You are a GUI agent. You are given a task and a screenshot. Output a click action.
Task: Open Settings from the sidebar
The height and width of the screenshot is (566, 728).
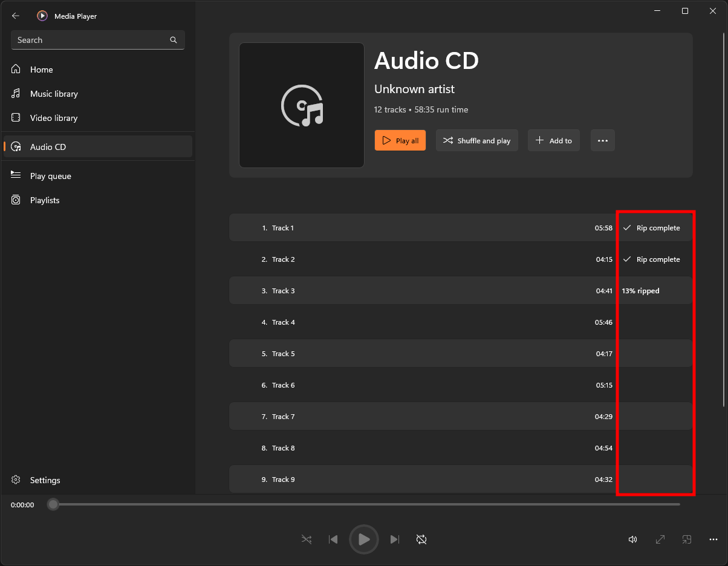point(45,480)
